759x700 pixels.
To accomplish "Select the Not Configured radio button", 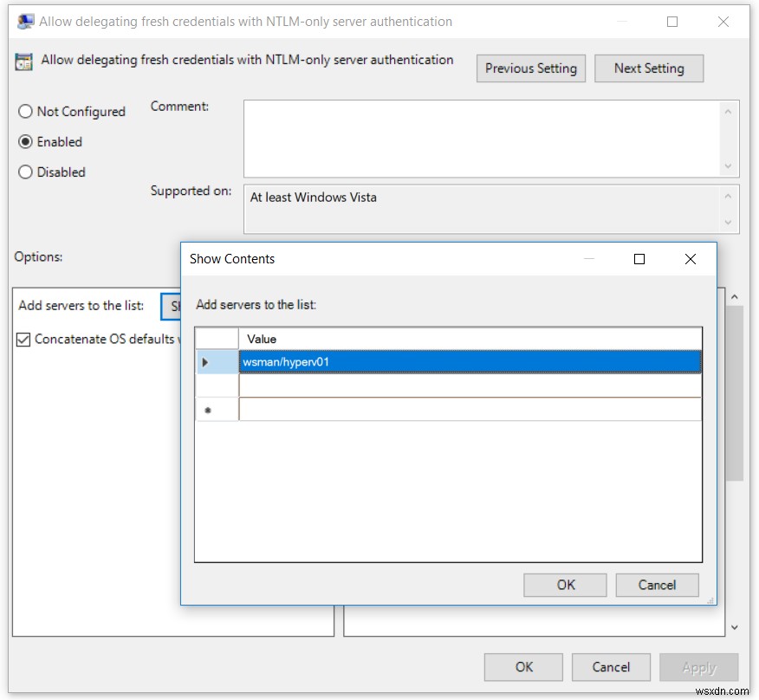I will coord(25,112).
